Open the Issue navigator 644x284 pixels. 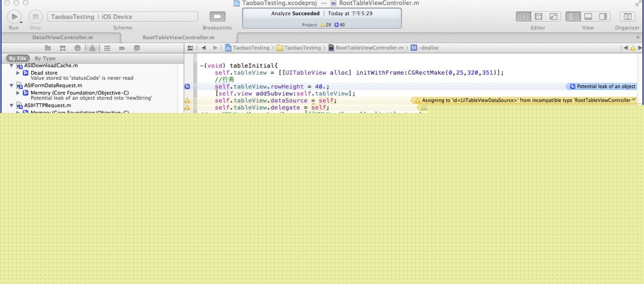point(92,48)
